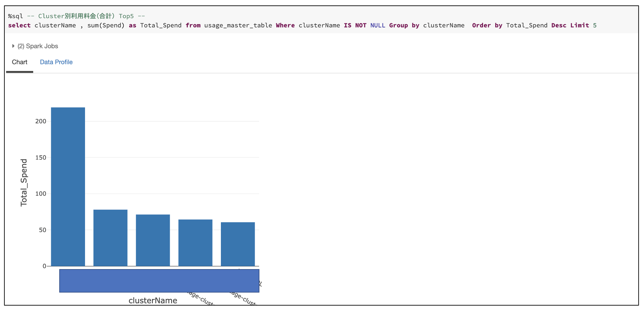The width and height of the screenshot is (644, 313).
Task: Click the 100 y-axis tick label
Action: click(41, 194)
